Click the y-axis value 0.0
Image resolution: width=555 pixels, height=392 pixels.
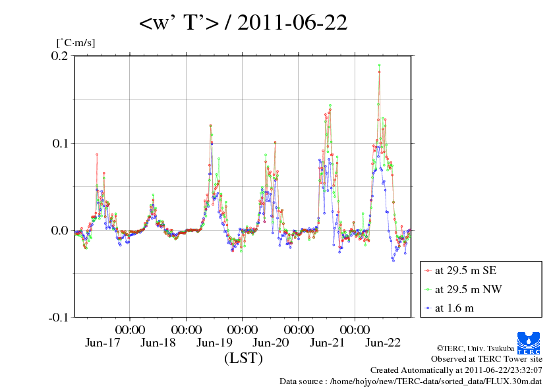(x=59, y=231)
